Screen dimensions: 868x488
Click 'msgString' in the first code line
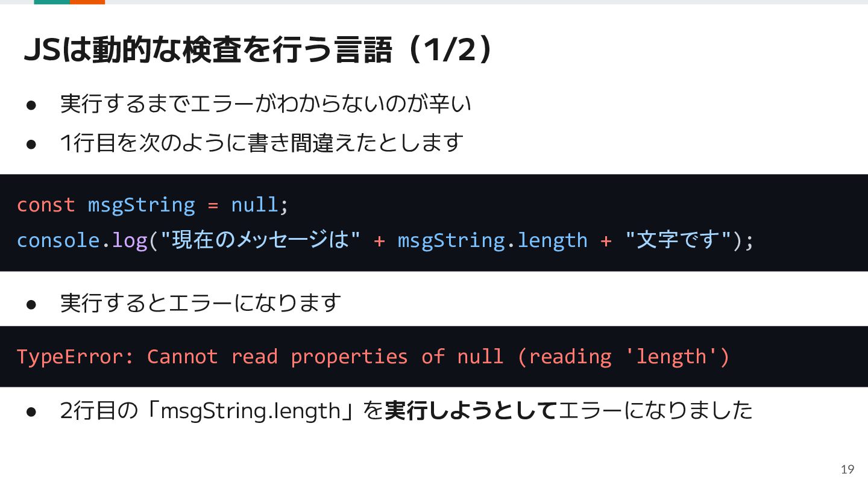pyautogui.click(x=142, y=205)
